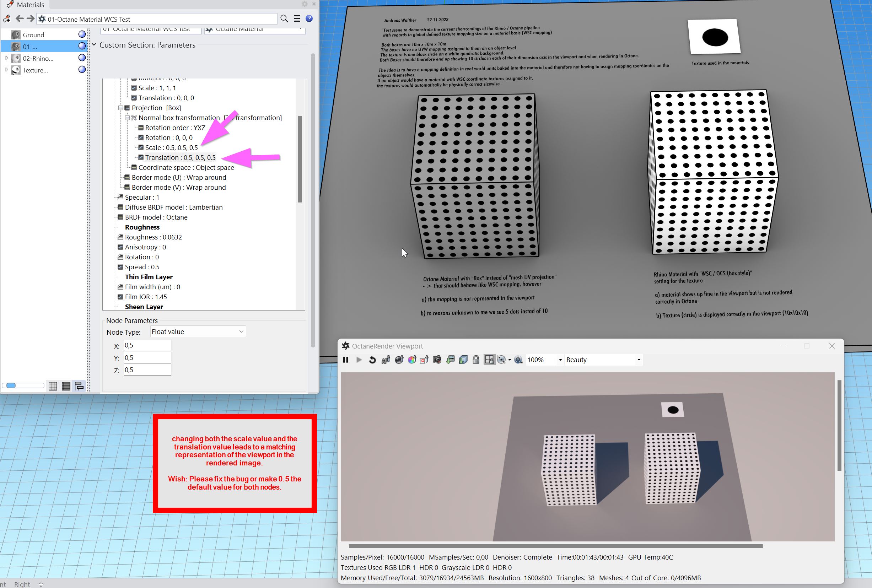This screenshot has width=872, height=588.
Task: Collapse the Projection [Box] tree node
Action: pos(120,108)
